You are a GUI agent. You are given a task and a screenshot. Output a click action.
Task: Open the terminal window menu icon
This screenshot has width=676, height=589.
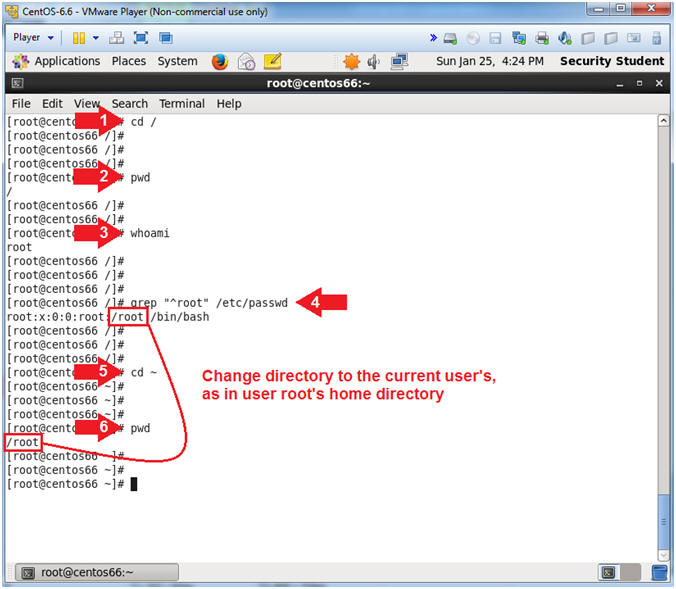17,83
